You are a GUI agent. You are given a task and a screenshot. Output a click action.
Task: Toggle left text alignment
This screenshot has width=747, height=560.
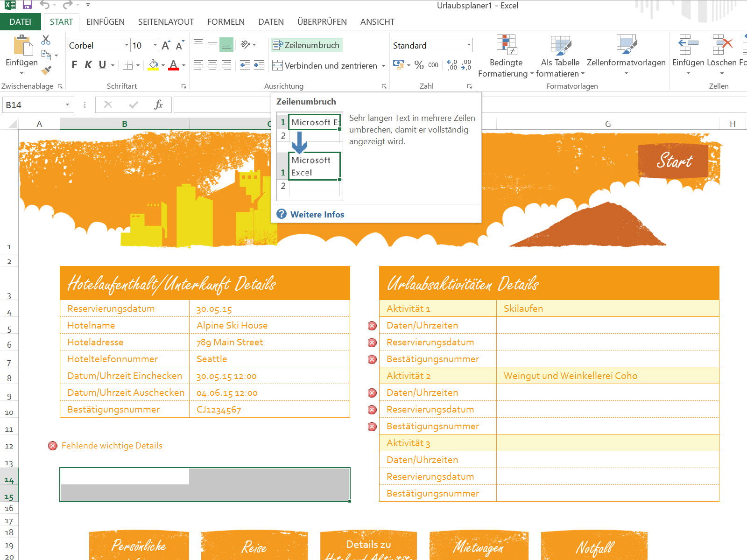click(198, 65)
